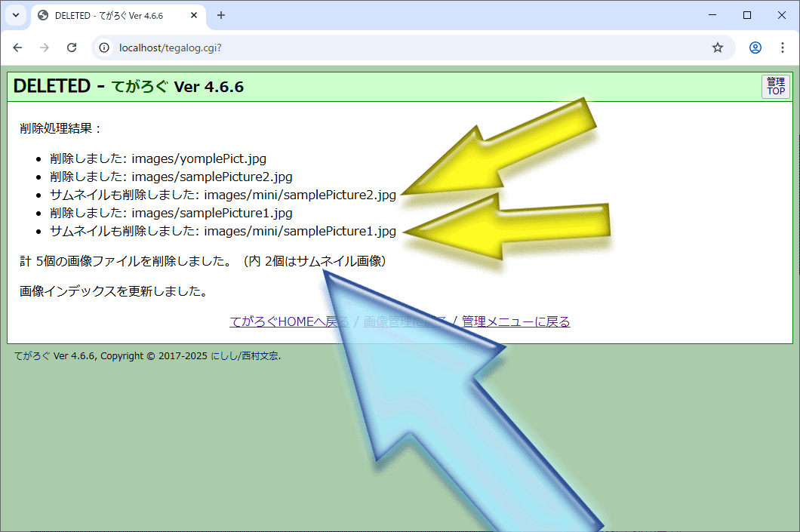Open a new tab with plus button
The height and width of the screenshot is (532, 800).
(x=221, y=15)
